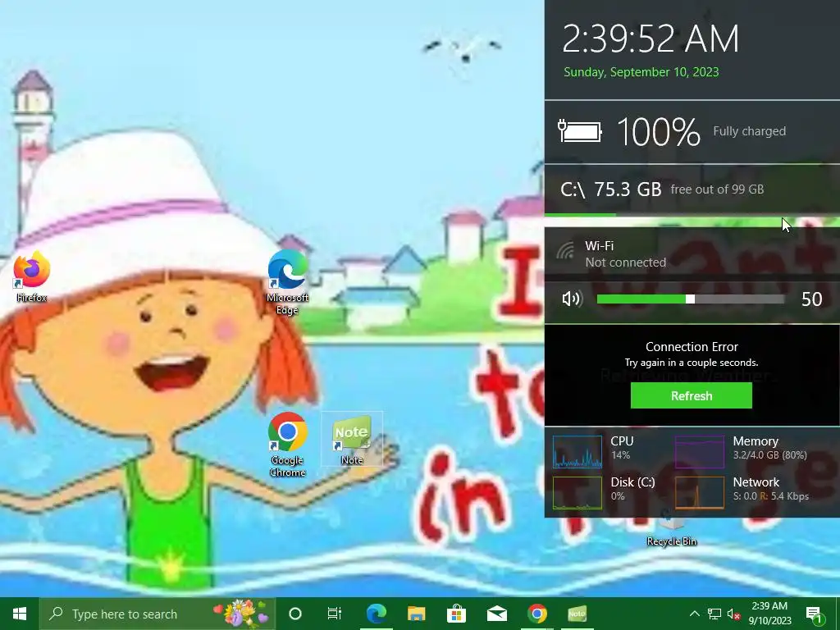The image size is (840, 630).
Task: Switch to Note app on taskbar
Action: 577,614
